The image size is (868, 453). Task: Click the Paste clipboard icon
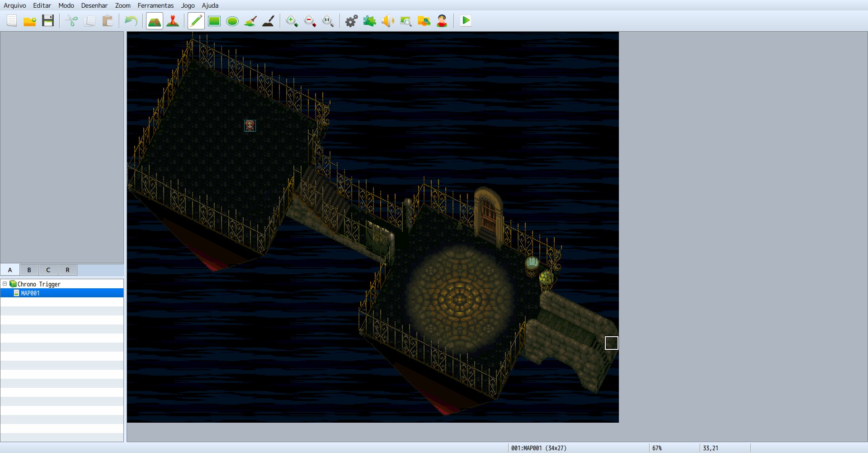click(x=108, y=21)
